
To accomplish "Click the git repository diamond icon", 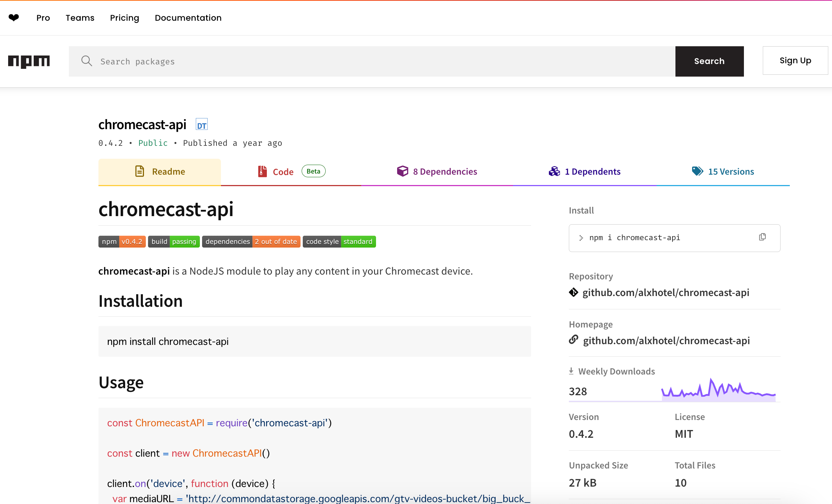I will click(574, 292).
